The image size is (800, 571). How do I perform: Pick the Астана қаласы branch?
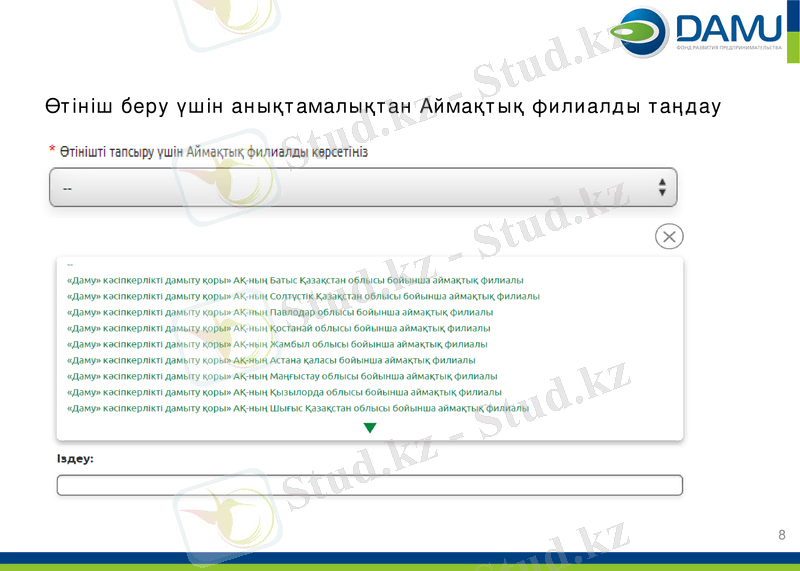tap(271, 360)
